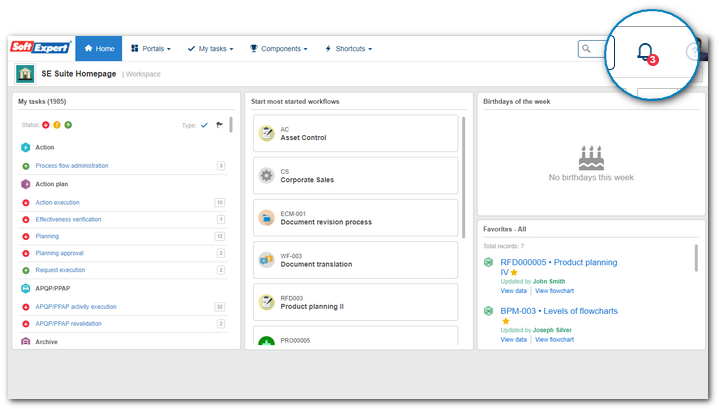Click the Workspace label

click(143, 74)
